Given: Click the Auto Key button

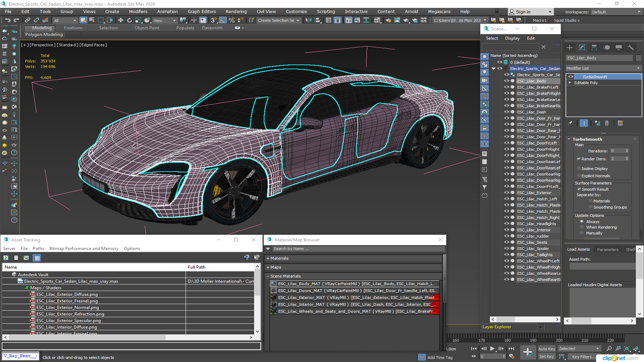Looking at the screenshot, I should pos(546,349).
